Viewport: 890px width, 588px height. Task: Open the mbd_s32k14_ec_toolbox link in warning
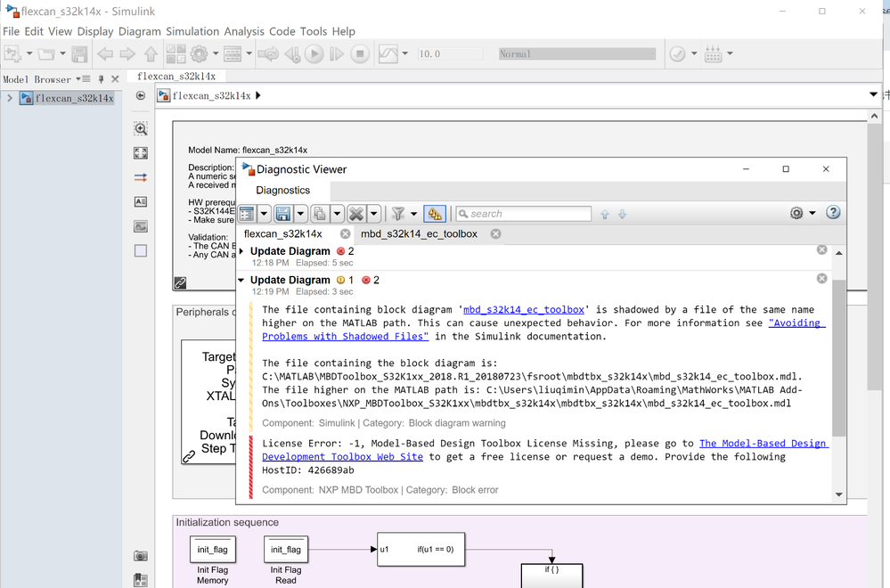(523, 309)
